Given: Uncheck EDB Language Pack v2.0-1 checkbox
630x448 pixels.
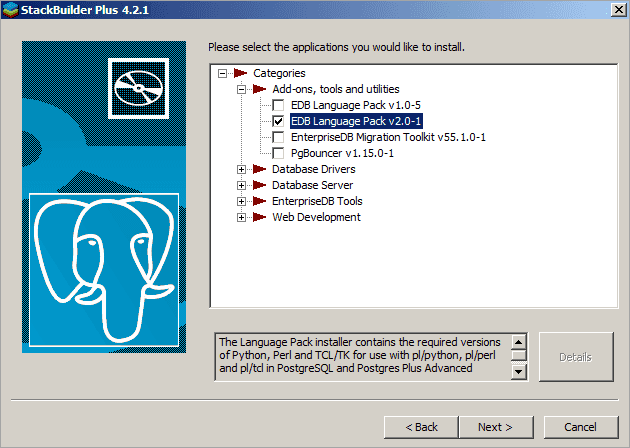Looking at the screenshot, I should 278,121.
